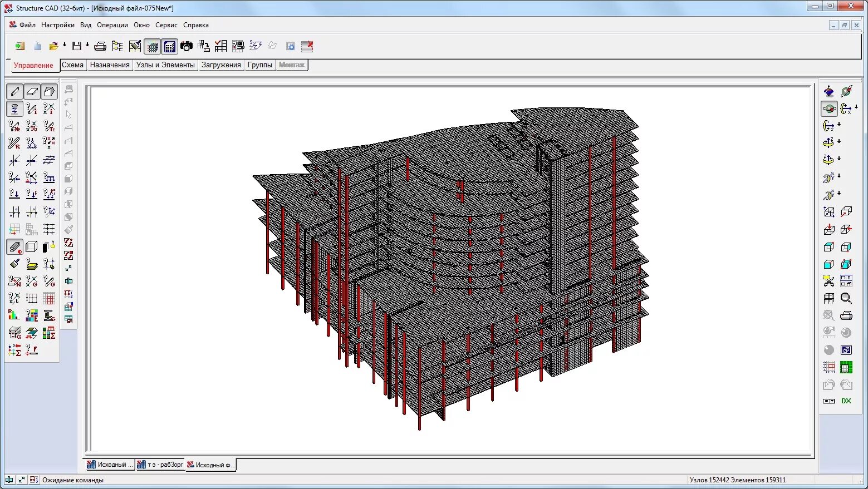Click the paintbrush icon in left palette

tap(14, 264)
